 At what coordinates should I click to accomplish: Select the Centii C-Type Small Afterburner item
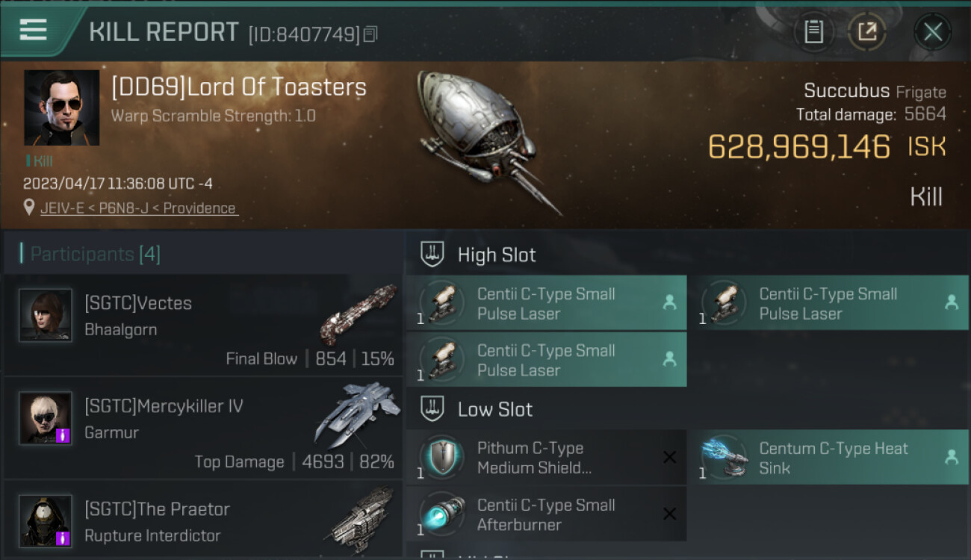pyautogui.click(x=546, y=514)
